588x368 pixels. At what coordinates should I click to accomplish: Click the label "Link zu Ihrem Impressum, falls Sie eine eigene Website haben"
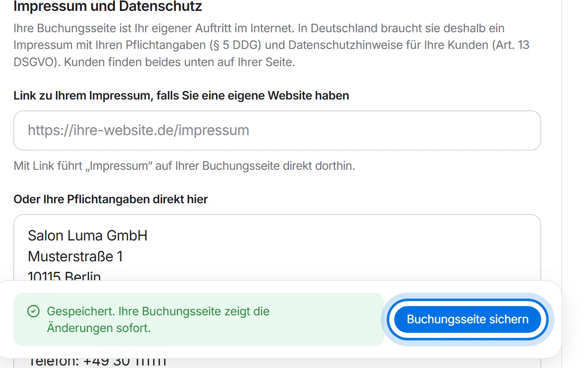click(x=181, y=96)
